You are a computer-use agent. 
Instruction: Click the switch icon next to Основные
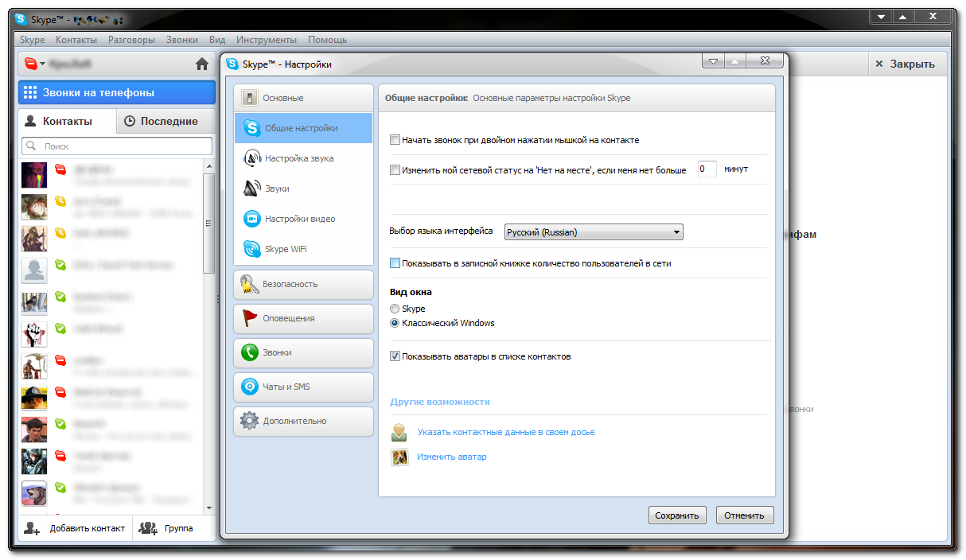pyautogui.click(x=250, y=98)
